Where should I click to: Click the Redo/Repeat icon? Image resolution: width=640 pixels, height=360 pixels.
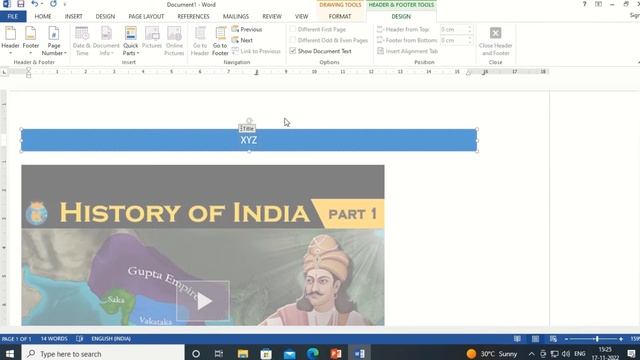53,4
